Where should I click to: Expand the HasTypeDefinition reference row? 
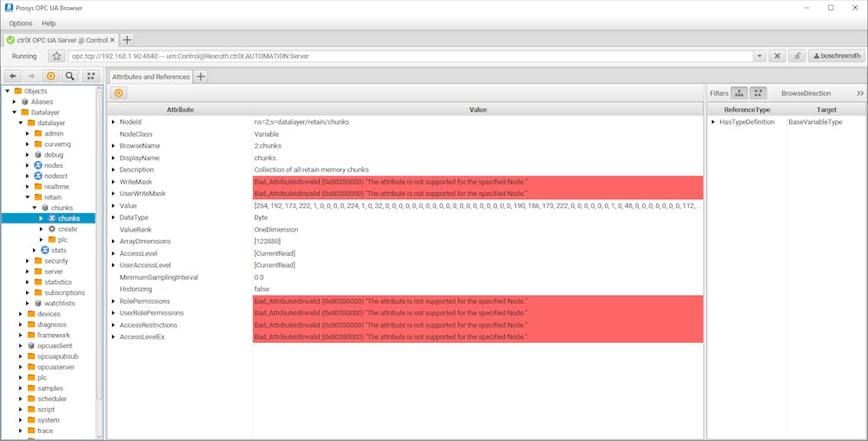[x=713, y=122]
